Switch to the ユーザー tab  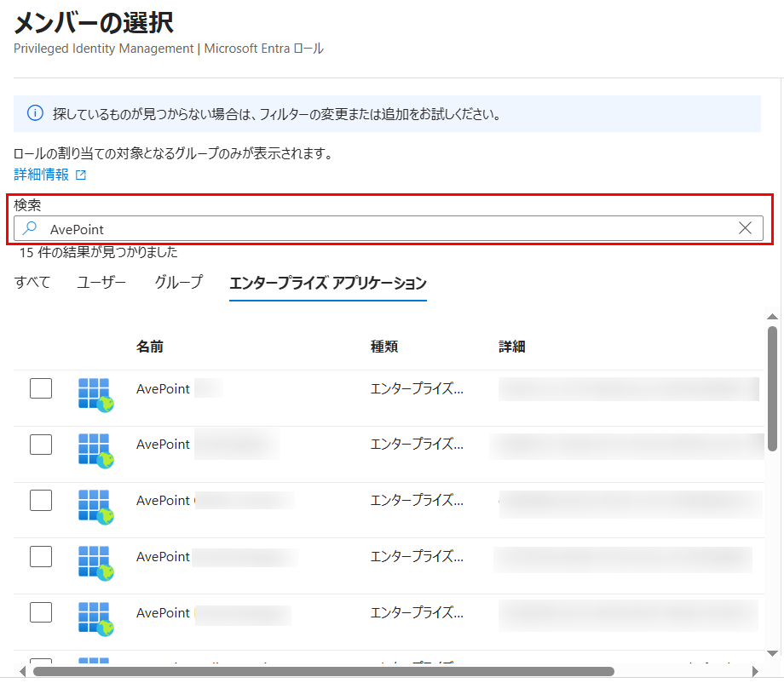(x=101, y=282)
